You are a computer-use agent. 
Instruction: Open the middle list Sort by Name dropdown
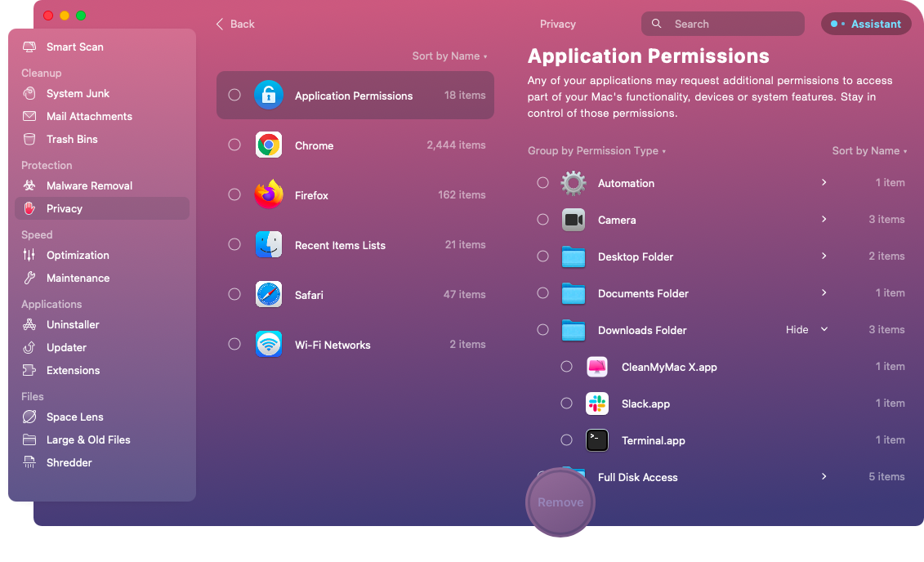[x=449, y=56]
